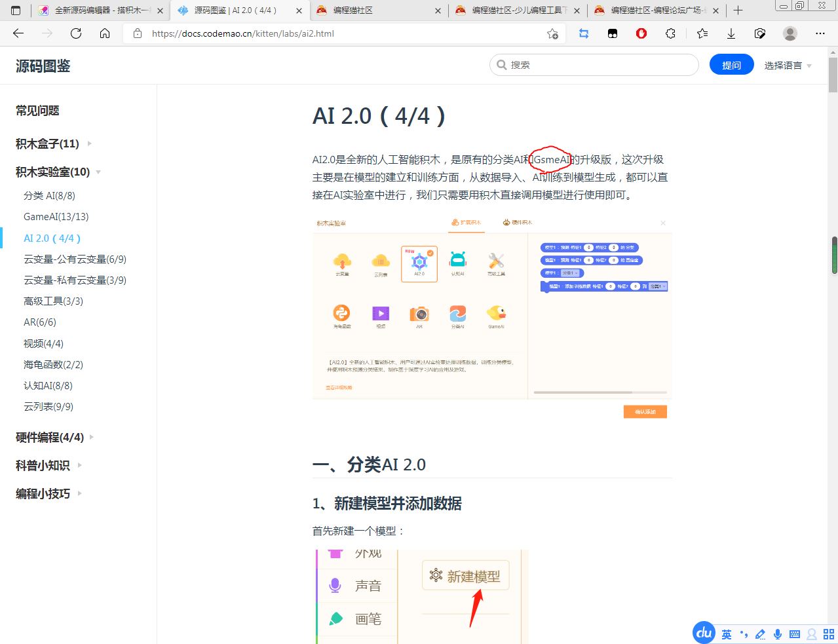Open the red ad-blocker hand icon
The image size is (838, 644).
point(641,33)
